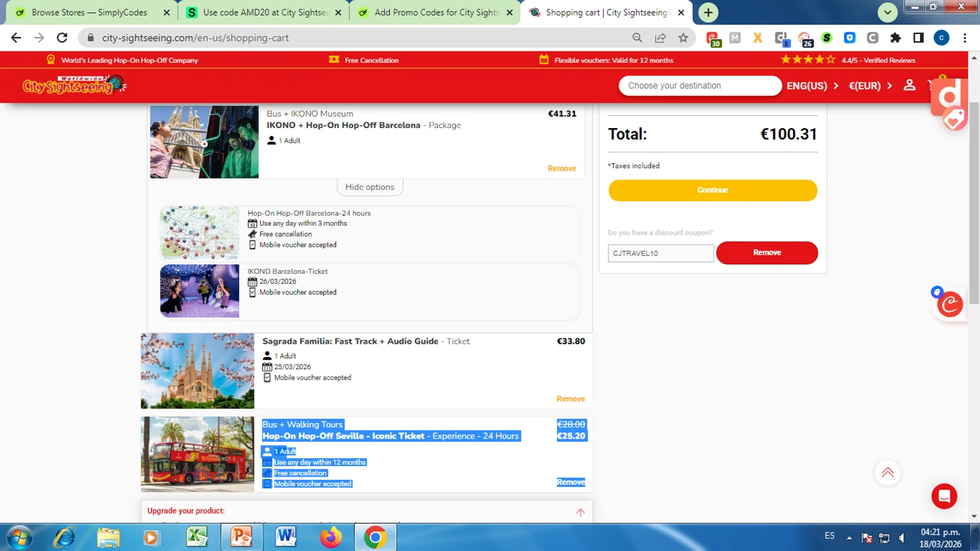This screenshot has height=551, width=980.
Task: Open the IKONO Barcelona package thumbnail
Action: click(204, 142)
